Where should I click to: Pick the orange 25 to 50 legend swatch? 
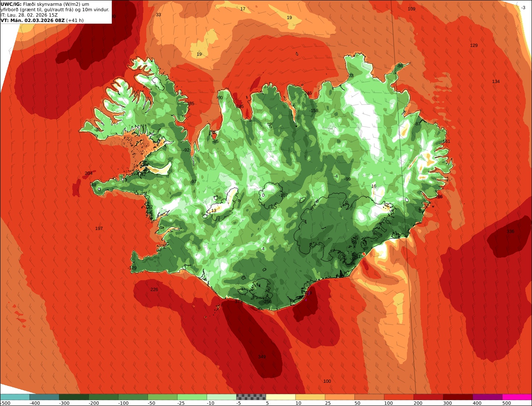coord(340,397)
